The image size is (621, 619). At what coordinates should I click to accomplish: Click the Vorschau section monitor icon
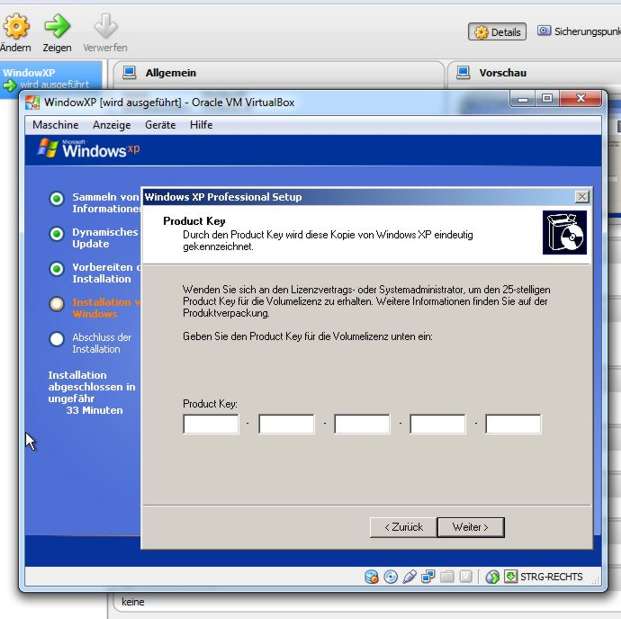coord(463,73)
